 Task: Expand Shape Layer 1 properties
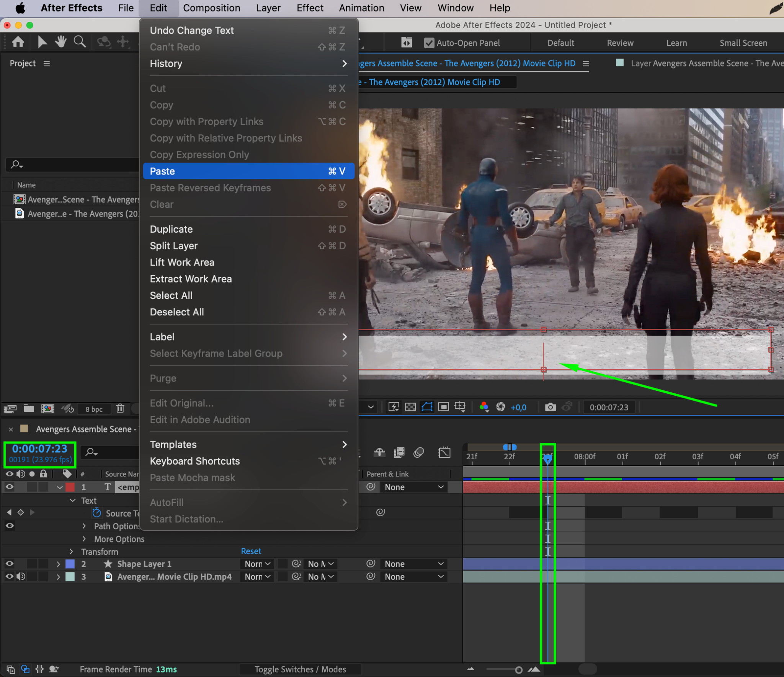pyautogui.click(x=58, y=564)
